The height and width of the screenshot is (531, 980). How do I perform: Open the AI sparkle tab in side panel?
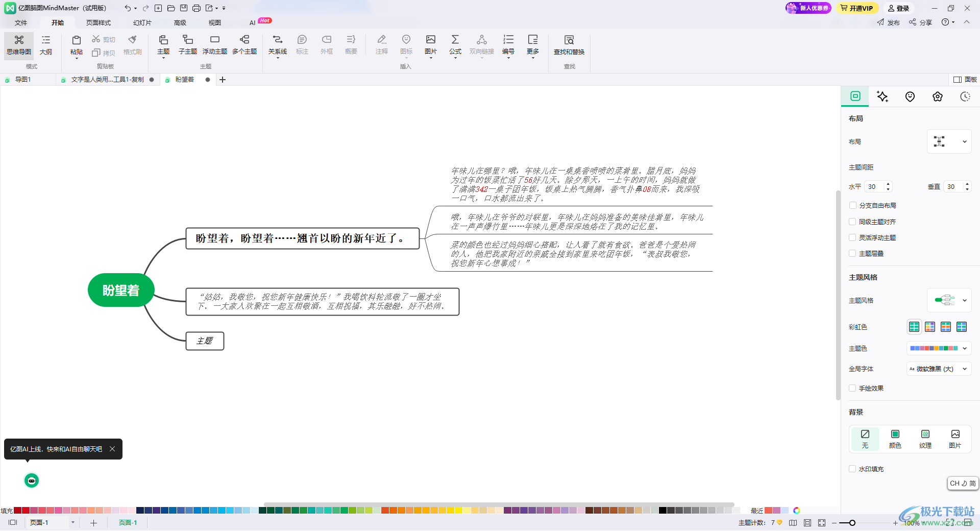point(883,96)
